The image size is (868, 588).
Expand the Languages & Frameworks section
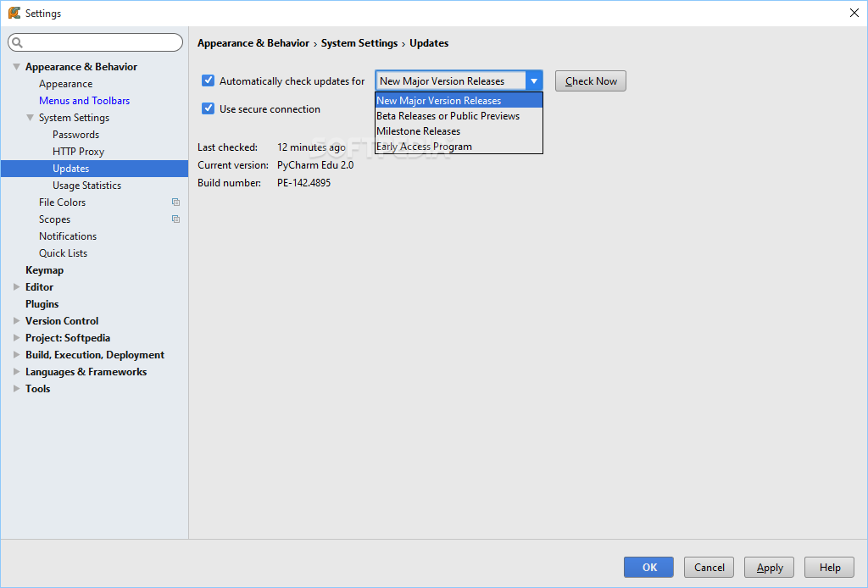point(17,372)
